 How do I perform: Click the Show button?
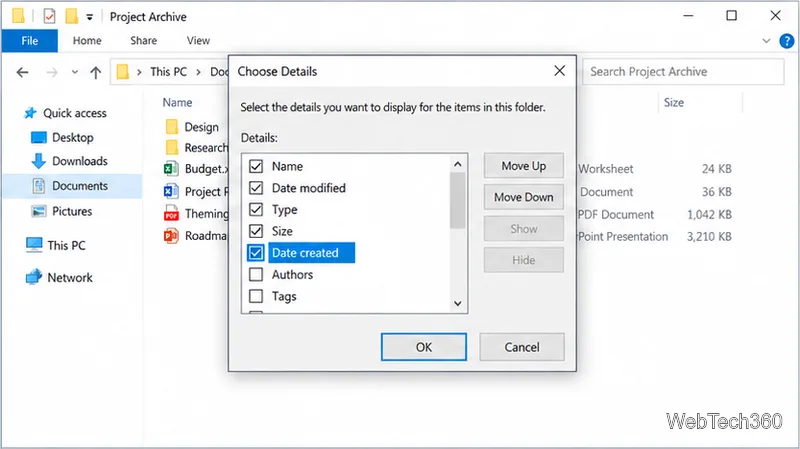(x=523, y=229)
